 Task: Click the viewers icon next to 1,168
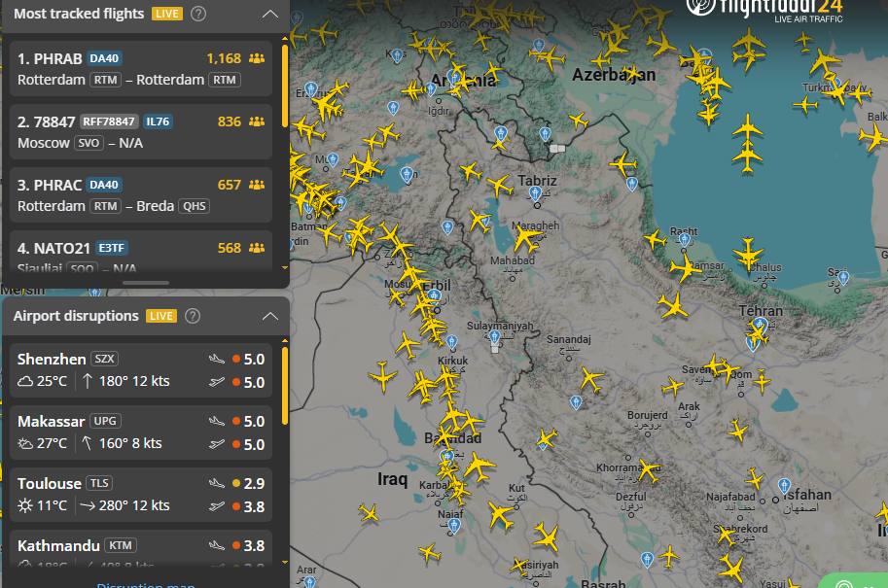[257, 58]
